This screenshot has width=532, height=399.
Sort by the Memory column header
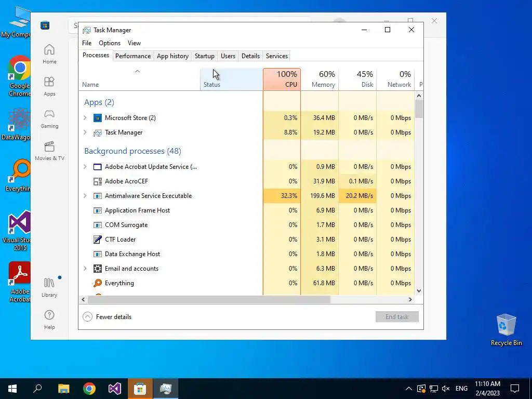320,79
